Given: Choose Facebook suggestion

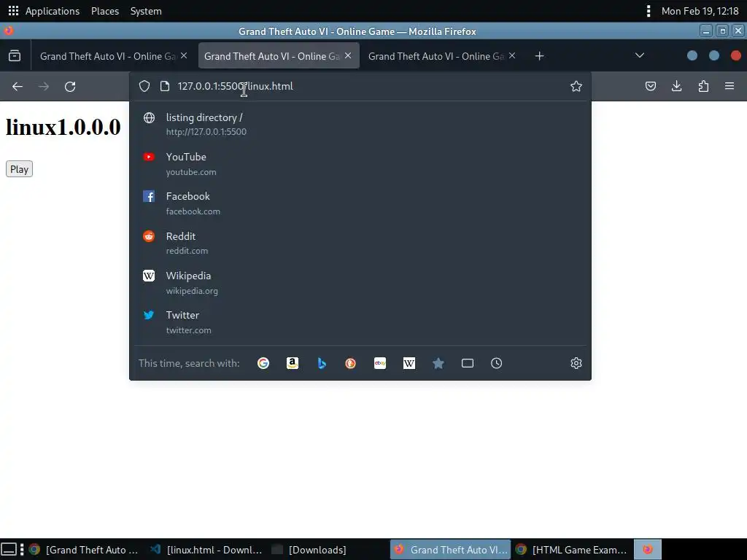Looking at the screenshot, I should click(360, 203).
